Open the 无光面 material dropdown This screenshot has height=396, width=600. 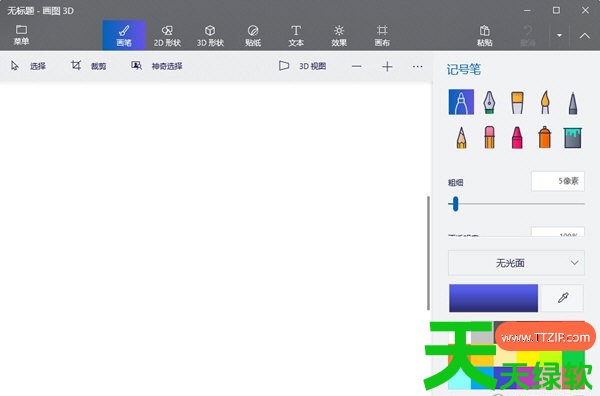[516, 263]
